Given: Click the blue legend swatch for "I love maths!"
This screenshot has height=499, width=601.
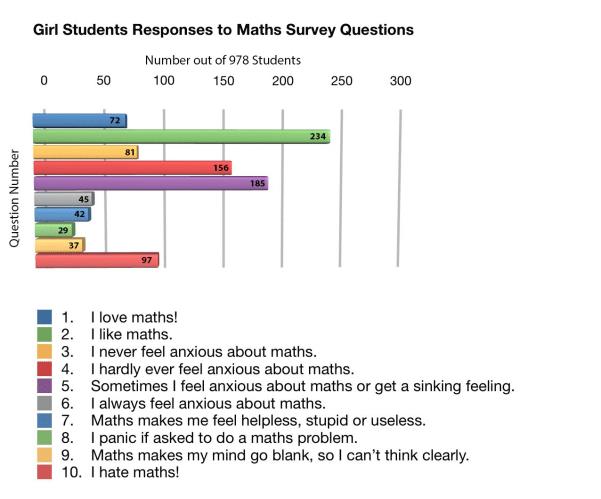Looking at the screenshot, I should pos(43,317).
